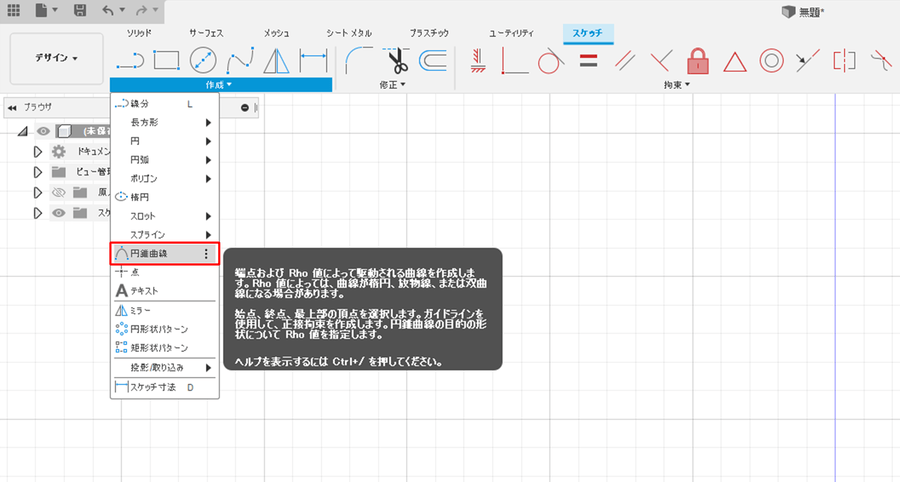
Task: Collapse the root component tree node
Action: tap(22, 131)
